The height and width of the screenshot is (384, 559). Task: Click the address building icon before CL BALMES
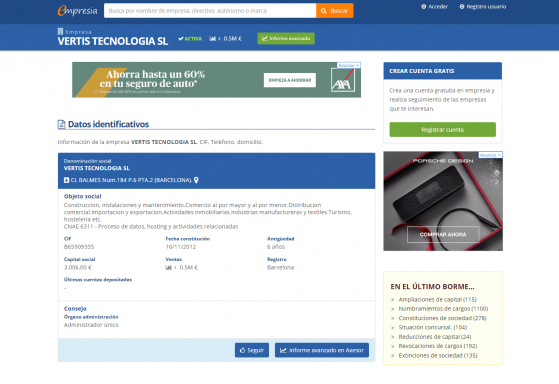66,180
